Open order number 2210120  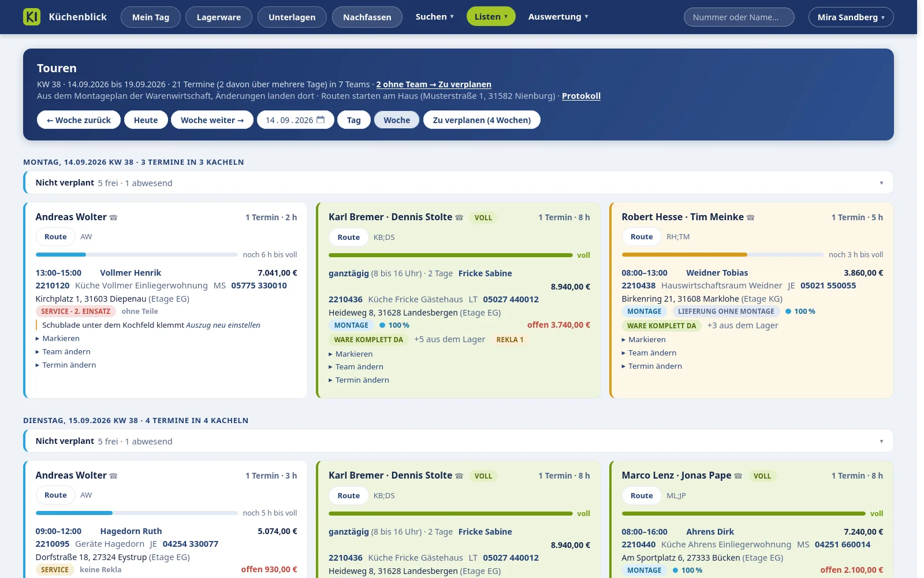coord(53,286)
